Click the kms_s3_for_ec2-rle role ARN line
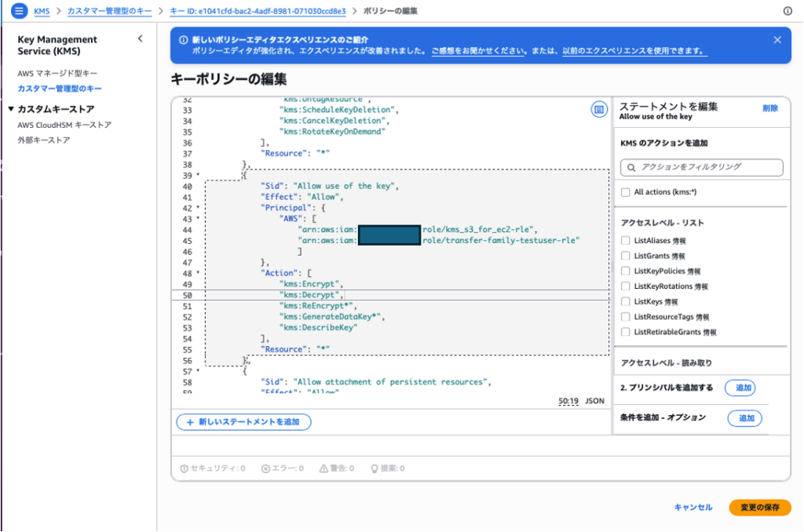 tap(418, 230)
